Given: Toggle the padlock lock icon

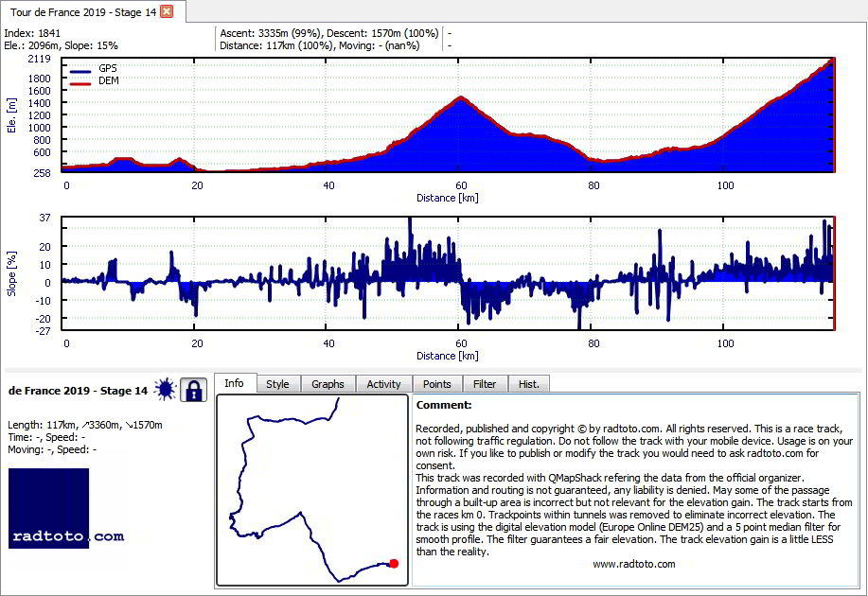Looking at the screenshot, I should [x=193, y=390].
